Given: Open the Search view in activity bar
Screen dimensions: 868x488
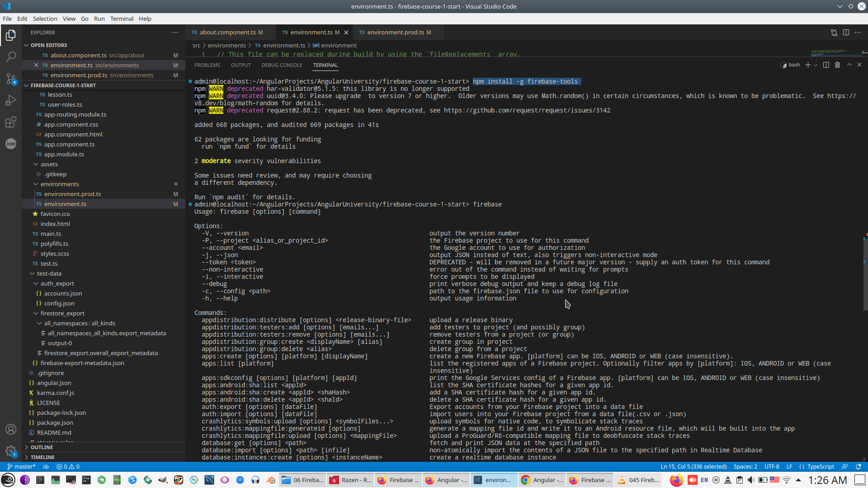Looking at the screenshot, I should (11, 57).
